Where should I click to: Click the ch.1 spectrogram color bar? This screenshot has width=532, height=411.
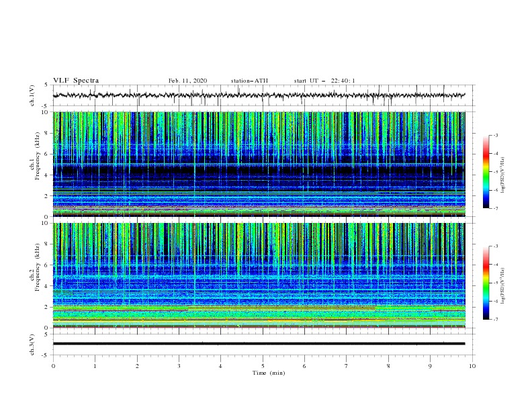pos(486,172)
